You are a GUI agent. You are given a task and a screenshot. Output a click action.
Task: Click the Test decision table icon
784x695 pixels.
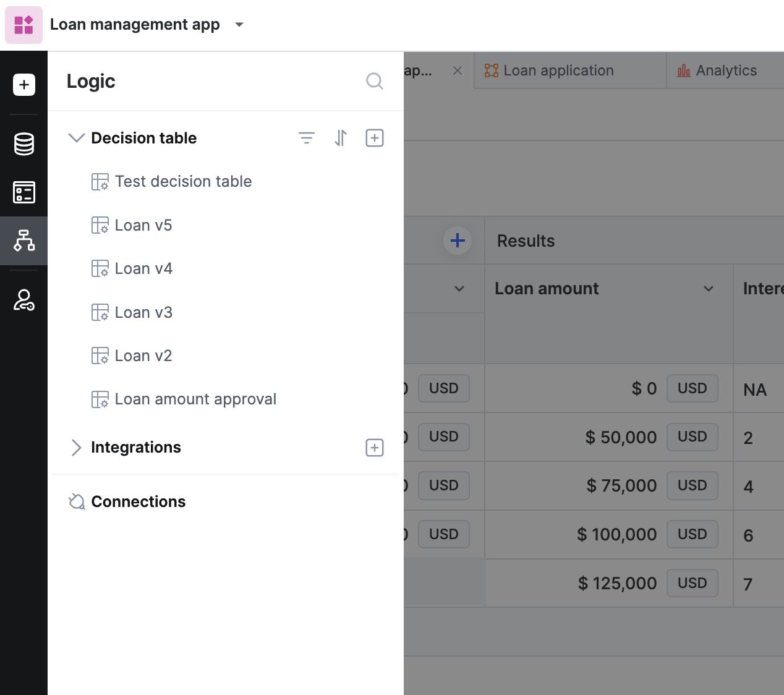click(x=100, y=182)
